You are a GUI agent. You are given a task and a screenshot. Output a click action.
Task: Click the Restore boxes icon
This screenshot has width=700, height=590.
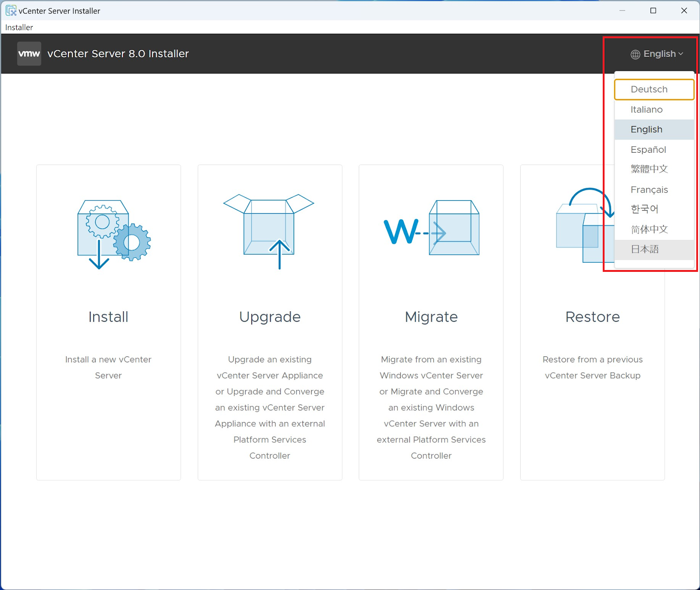coord(585,225)
